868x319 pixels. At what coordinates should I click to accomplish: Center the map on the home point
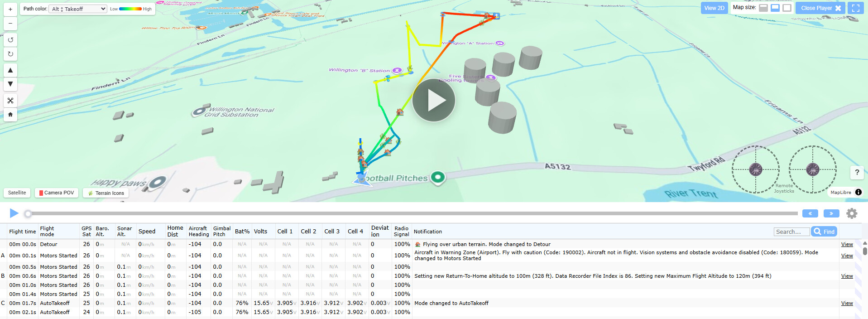(x=10, y=115)
